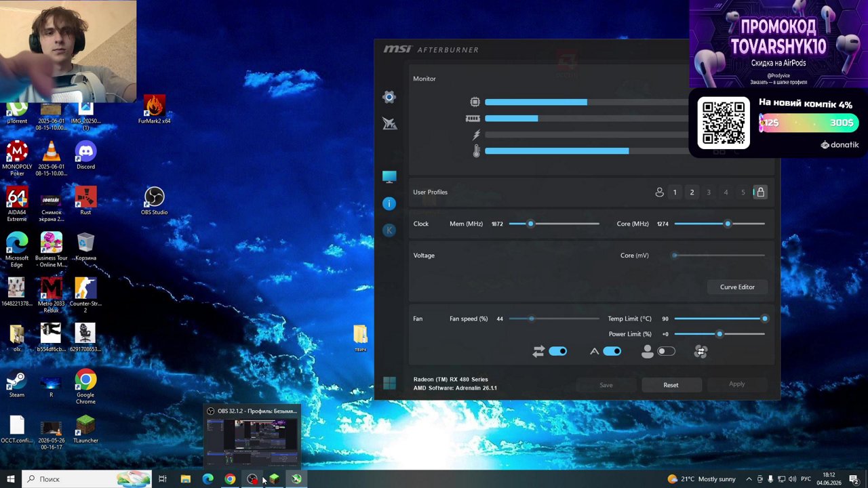Switch to OBS on the taskbar
Viewport: 868px width, 488px height.
252,479
